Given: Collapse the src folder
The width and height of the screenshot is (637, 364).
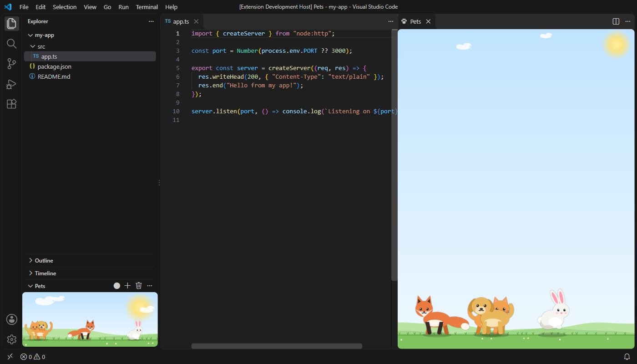Looking at the screenshot, I should (32, 46).
